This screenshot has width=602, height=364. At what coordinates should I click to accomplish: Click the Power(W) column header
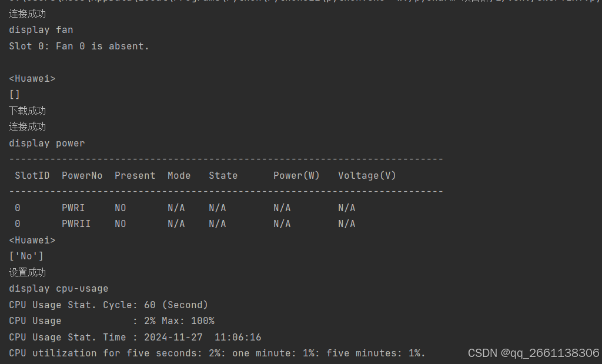click(296, 175)
